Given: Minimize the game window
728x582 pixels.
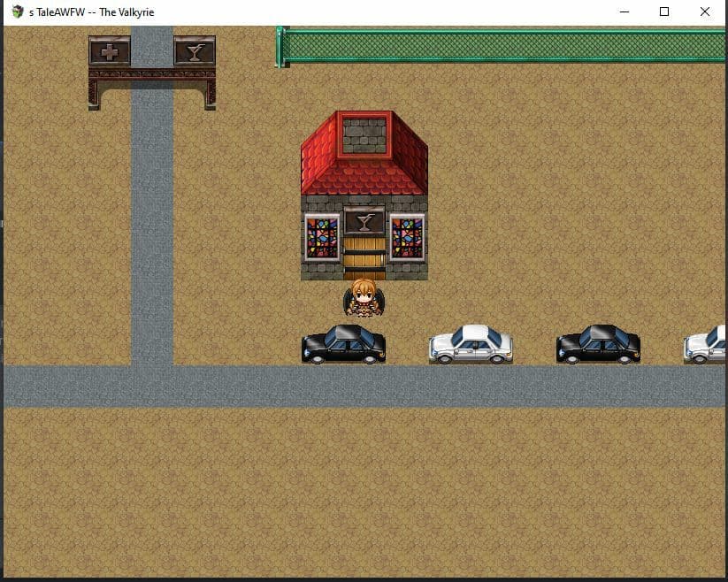Looking at the screenshot, I should (x=625, y=12).
